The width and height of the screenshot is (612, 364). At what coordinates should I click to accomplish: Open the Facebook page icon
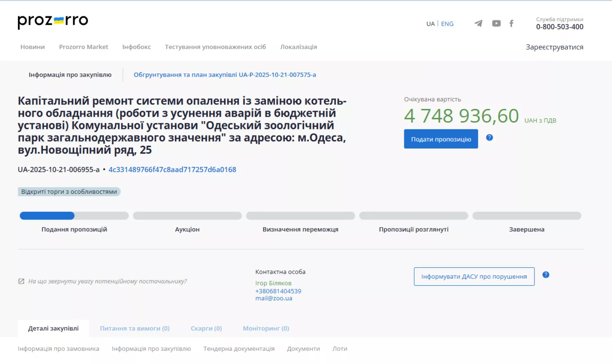click(x=511, y=24)
